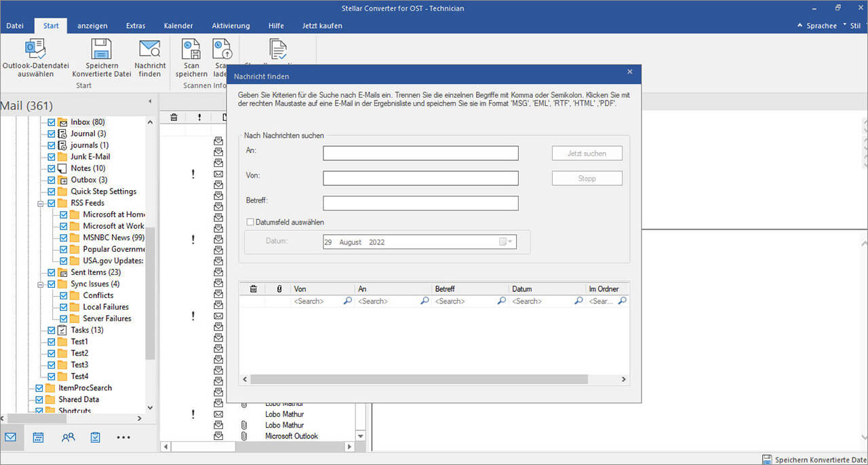This screenshot has height=465, width=868.
Task: Click the magnifier in the An search column
Action: (x=425, y=301)
